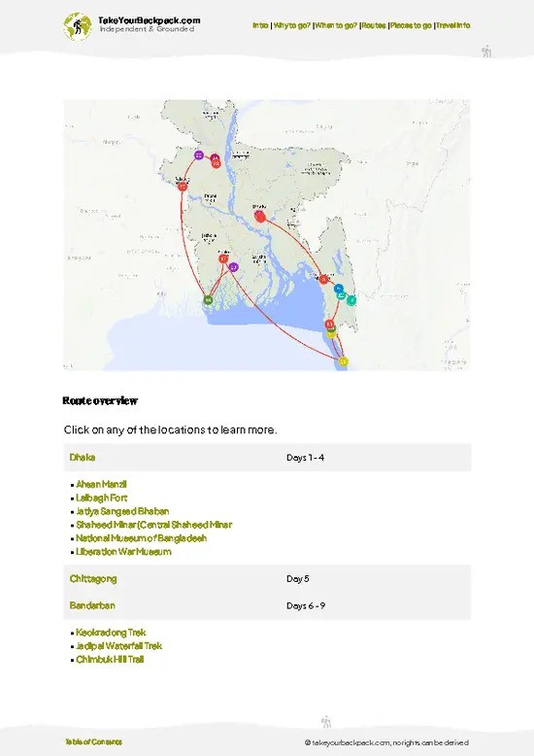Image resolution: width=534 pixels, height=756 pixels.
Task: Open Travel info section
Action: click(x=453, y=25)
